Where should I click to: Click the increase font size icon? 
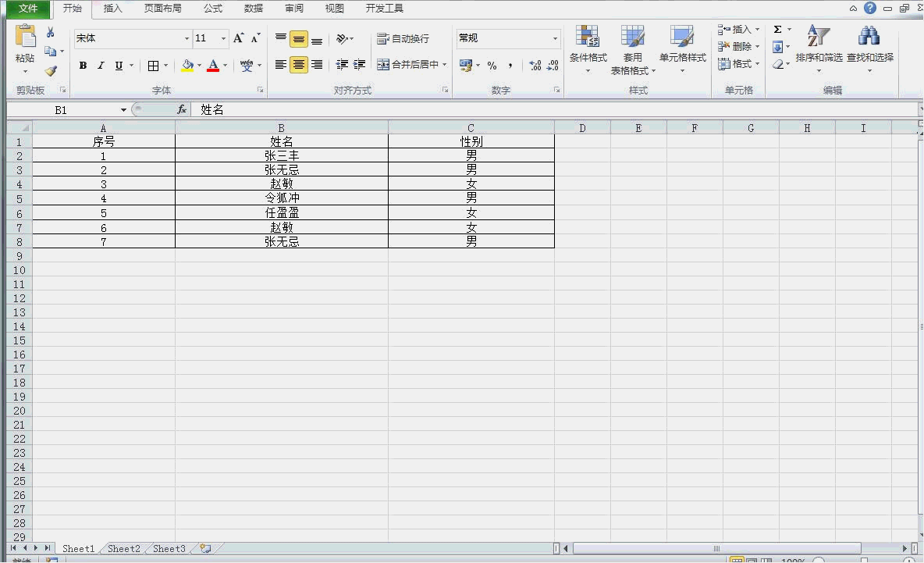tap(239, 38)
